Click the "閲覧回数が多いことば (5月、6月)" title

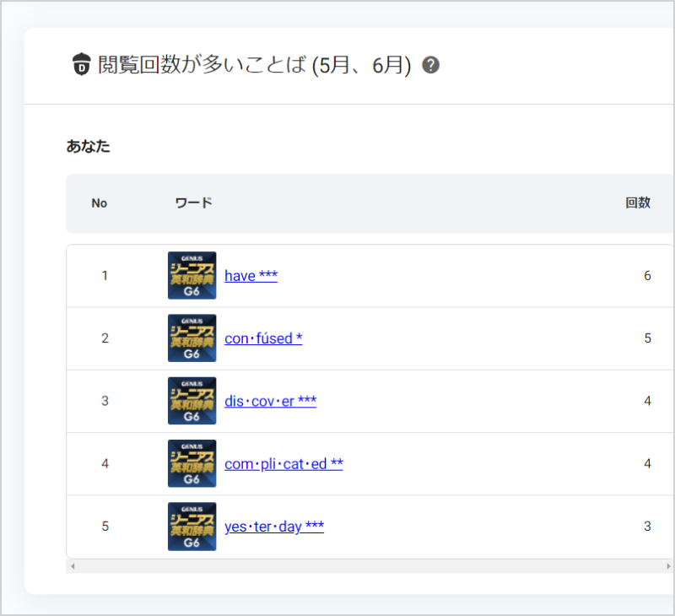255,65
